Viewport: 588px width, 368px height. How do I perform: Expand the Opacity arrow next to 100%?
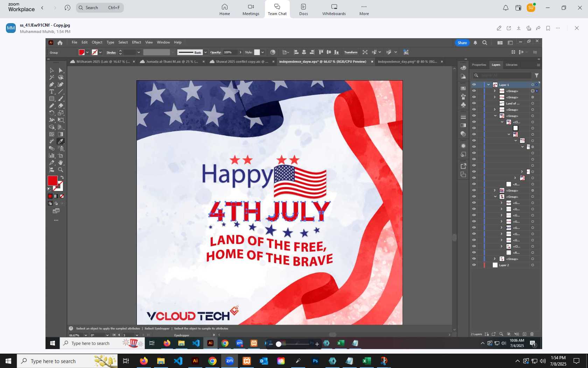(x=240, y=53)
